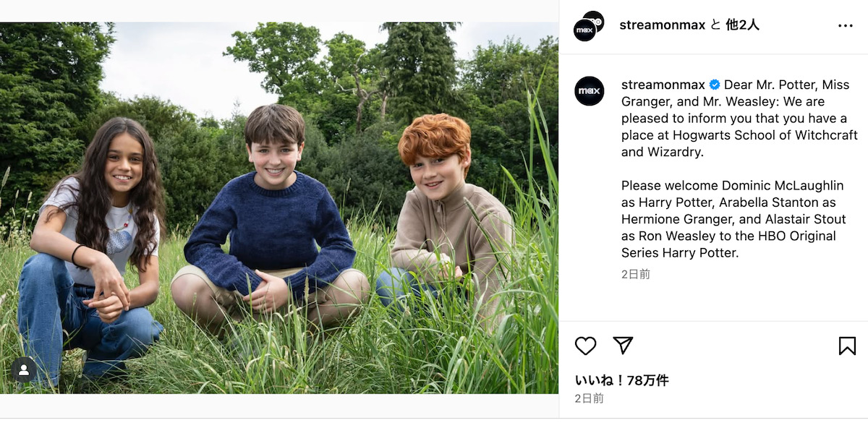Show tagged people icon on the photo
868x423 pixels.
[24, 369]
